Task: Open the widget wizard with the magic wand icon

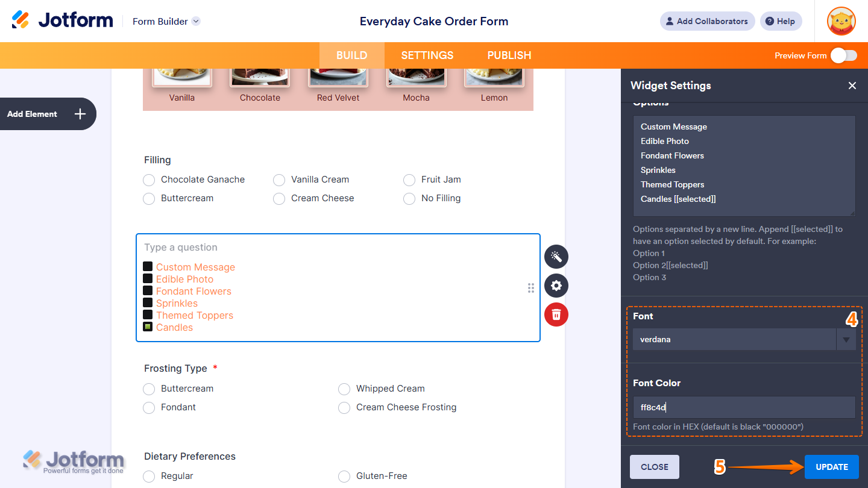Action: 556,257
